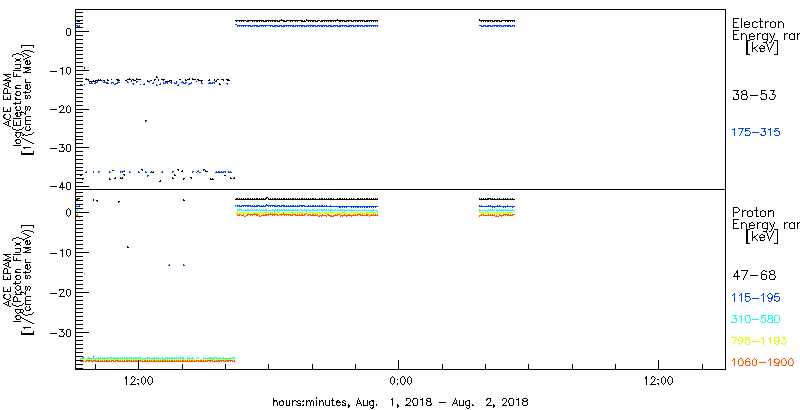Click the cyan 310-580 proton legend label
The image size is (800, 410).
click(x=756, y=319)
